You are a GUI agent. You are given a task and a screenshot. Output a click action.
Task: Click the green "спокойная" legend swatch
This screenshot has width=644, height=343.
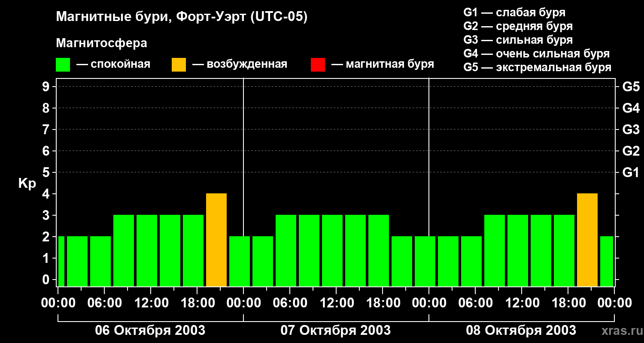[63, 65]
